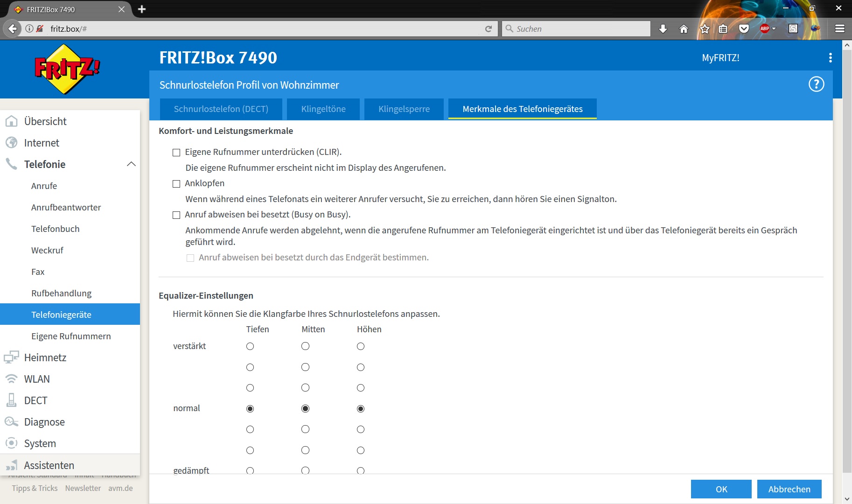Open Tipps & Tricks link
The height and width of the screenshot is (504, 852).
(35, 488)
